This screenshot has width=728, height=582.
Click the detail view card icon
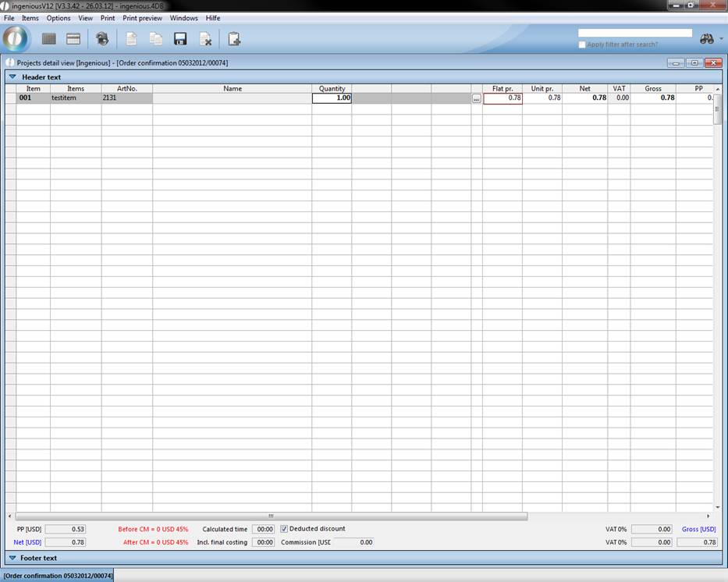click(x=73, y=39)
